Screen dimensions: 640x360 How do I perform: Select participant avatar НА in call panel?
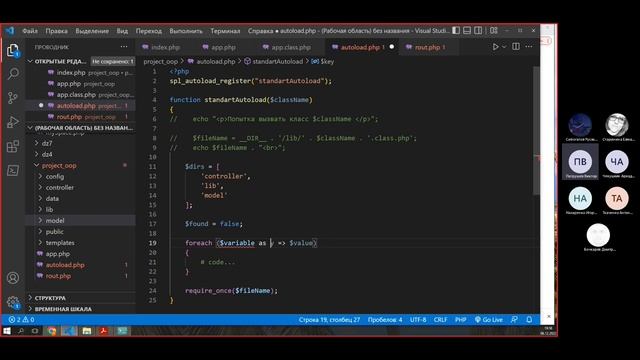580,198
